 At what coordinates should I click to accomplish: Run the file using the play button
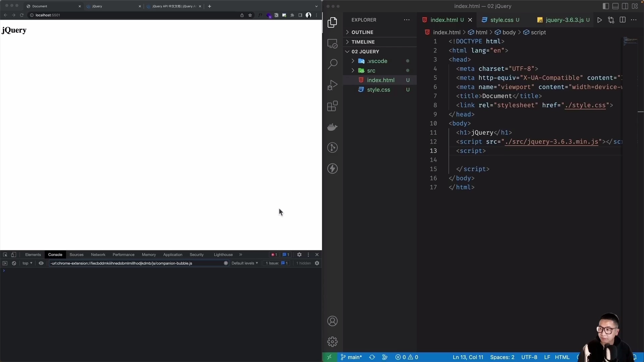coord(600,20)
